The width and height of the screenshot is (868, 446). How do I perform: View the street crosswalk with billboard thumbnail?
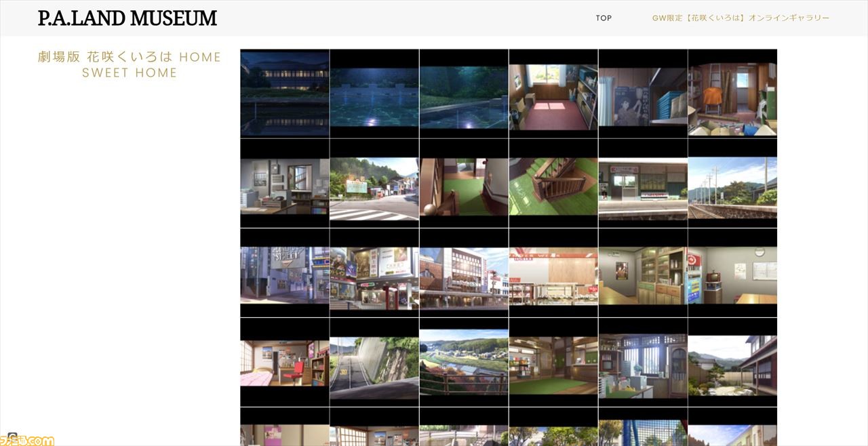[x=374, y=183]
